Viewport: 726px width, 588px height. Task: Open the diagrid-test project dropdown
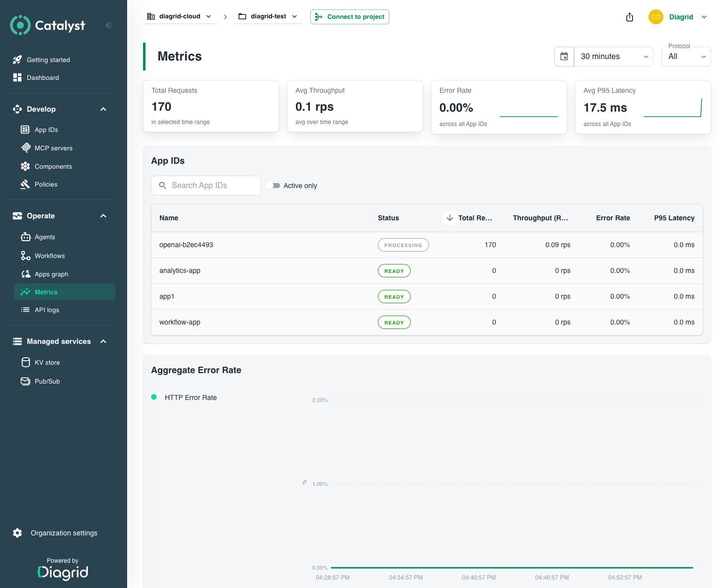[x=268, y=16]
